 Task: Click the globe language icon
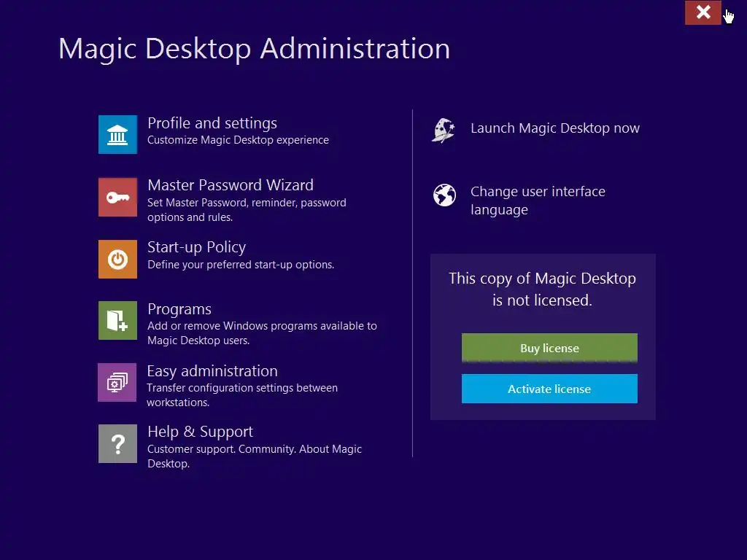tap(444, 195)
